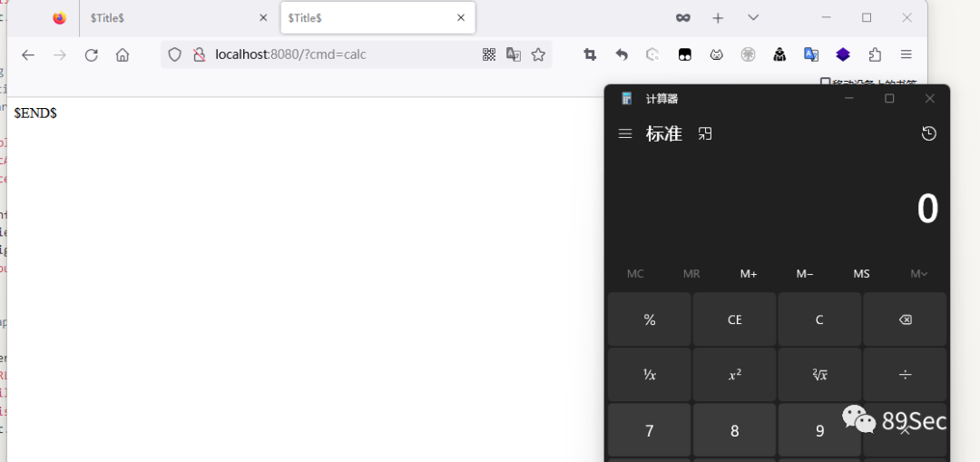Click the greyed-out MR memory button
This screenshot has height=462, width=980.
click(x=691, y=274)
